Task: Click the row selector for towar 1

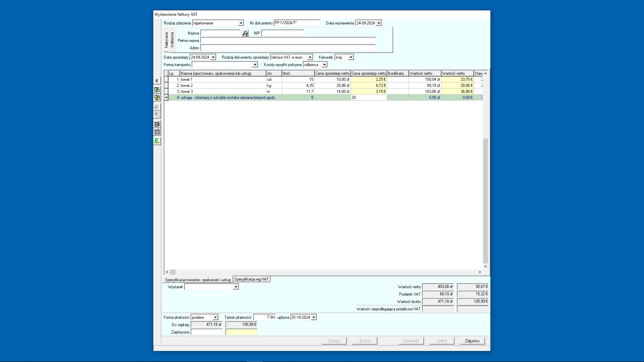Action: pyautogui.click(x=166, y=79)
